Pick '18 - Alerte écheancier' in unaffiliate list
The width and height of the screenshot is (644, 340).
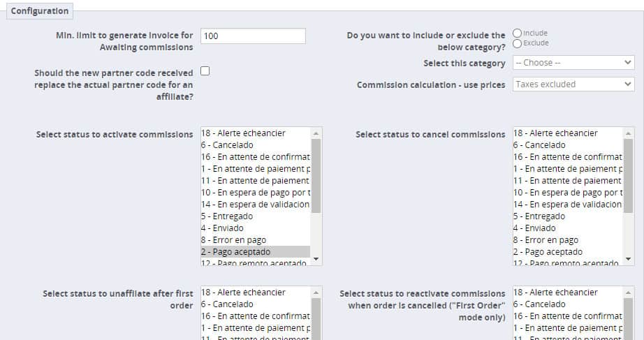(255, 293)
